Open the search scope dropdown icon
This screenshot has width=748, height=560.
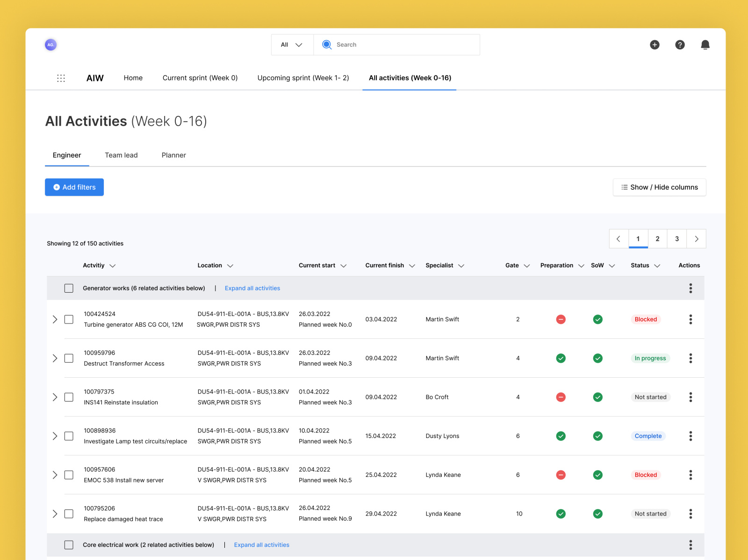click(x=298, y=44)
